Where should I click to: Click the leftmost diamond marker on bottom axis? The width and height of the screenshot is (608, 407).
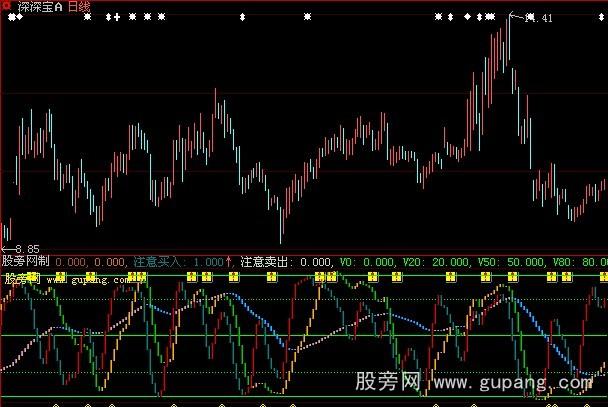click(54, 404)
